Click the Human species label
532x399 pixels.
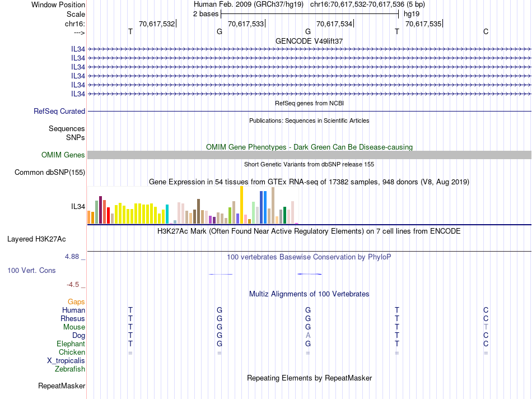pos(73,310)
